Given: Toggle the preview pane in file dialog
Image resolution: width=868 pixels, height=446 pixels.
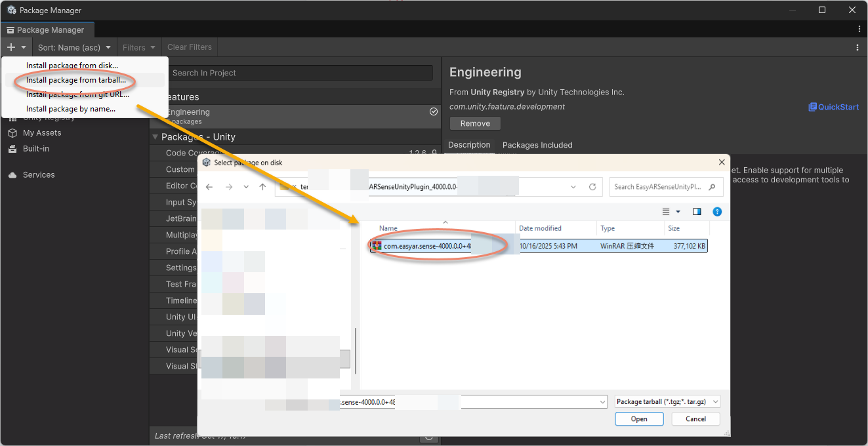Looking at the screenshot, I should (x=697, y=212).
